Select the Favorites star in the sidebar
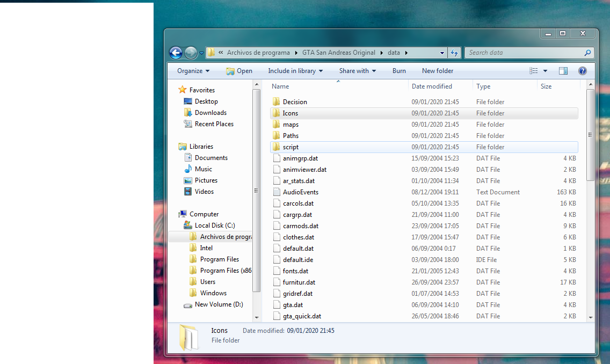610x364 pixels. tap(182, 90)
